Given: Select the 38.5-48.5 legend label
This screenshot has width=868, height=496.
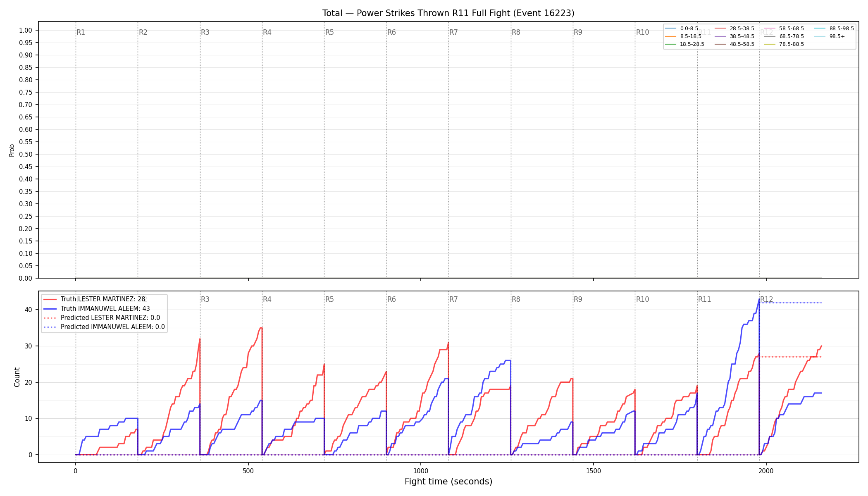Looking at the screenshot, I should (742, 36).
